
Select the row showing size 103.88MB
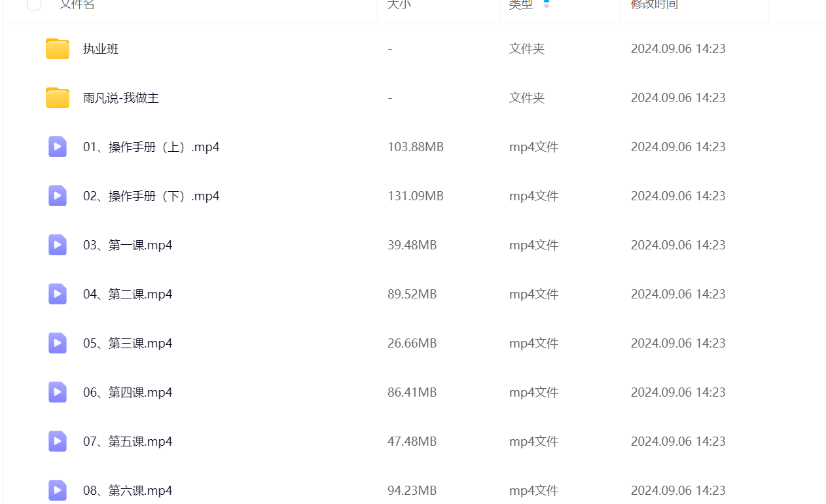[x=415, y=147]
